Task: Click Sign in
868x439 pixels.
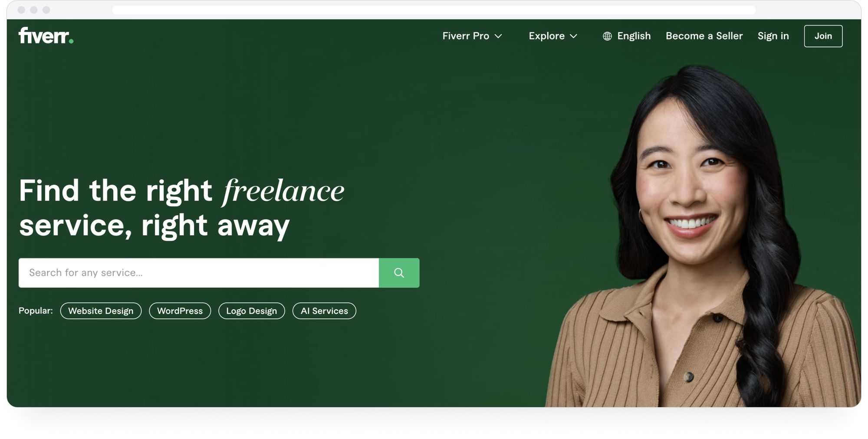Action: tap(773, 36)
